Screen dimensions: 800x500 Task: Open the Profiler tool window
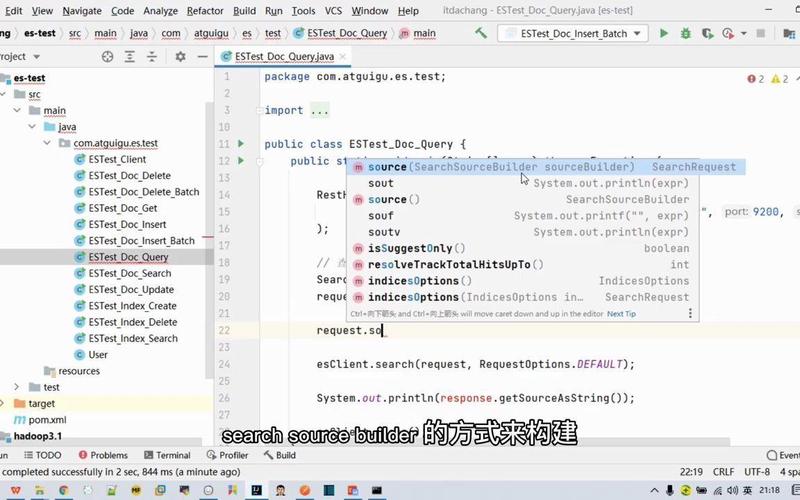228,455
